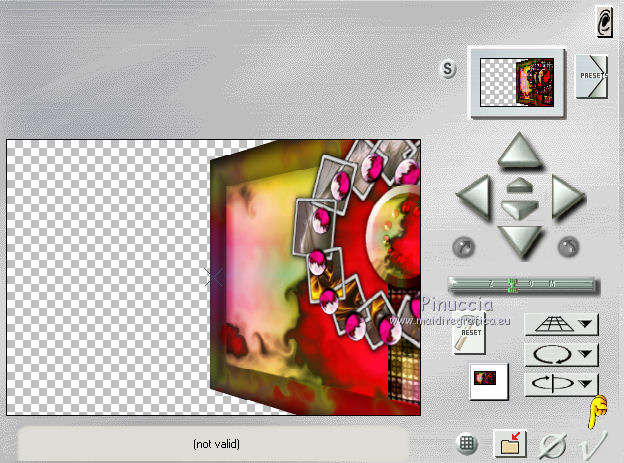This screenshot has width=624, height=463.
Task: Click the large right arrow button
Action: coord(568,197)
